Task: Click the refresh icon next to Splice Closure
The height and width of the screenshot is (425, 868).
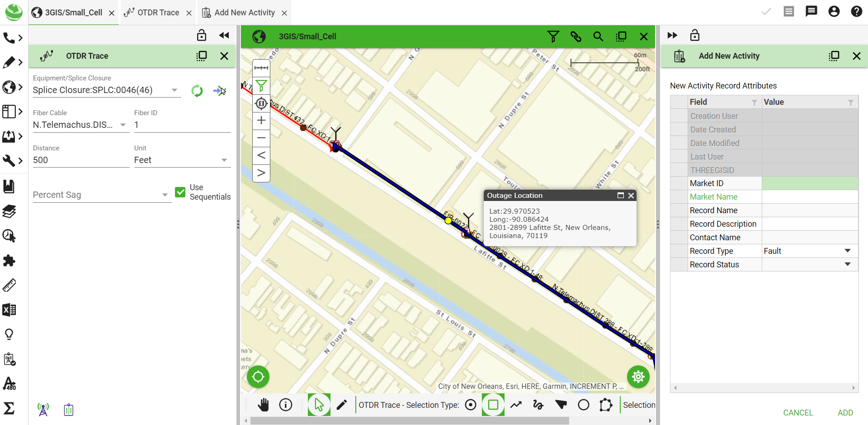Action: coord(197,90)
